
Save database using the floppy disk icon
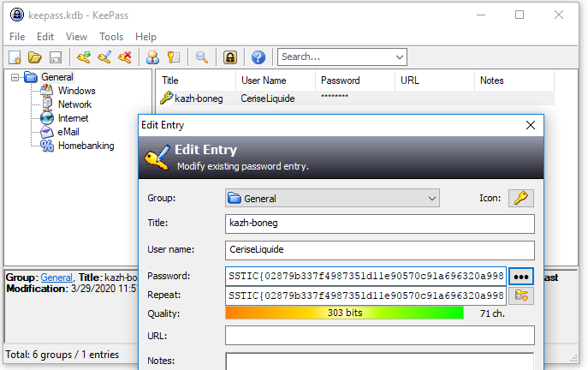(56, 57)
